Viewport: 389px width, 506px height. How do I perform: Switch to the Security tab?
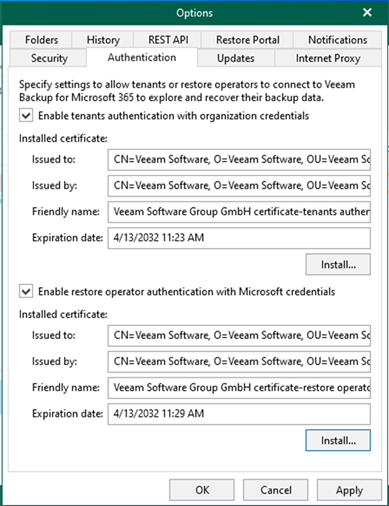[49, 58]
